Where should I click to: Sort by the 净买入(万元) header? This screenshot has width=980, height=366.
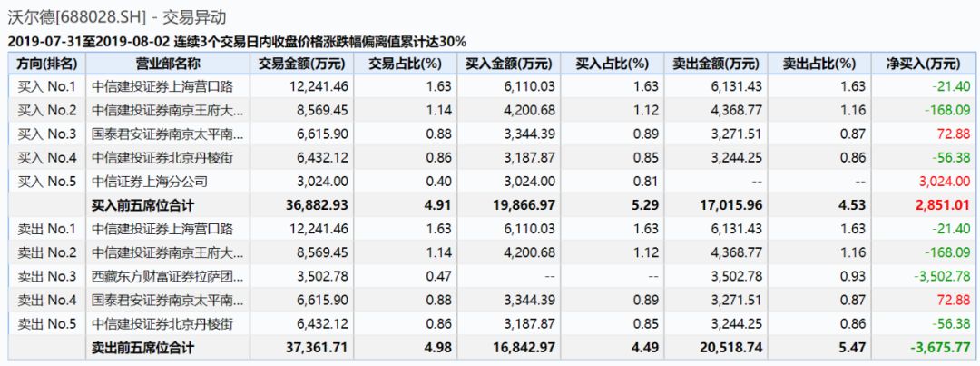pyautogui.click(x=923, y=64)
